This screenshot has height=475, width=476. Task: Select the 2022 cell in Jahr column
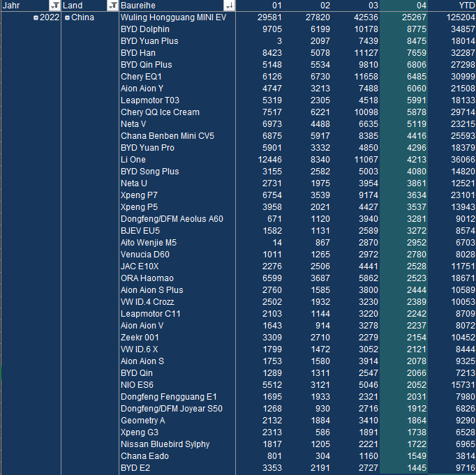49,17
